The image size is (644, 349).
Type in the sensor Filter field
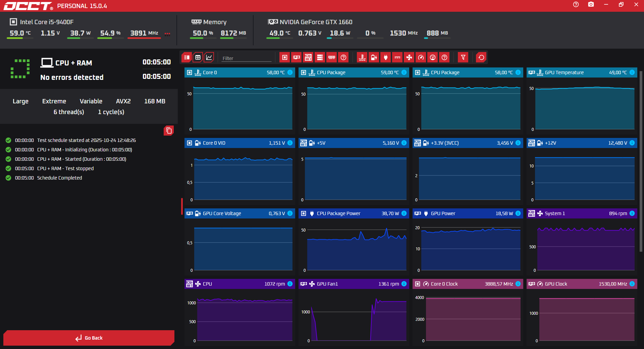[247, 58]
